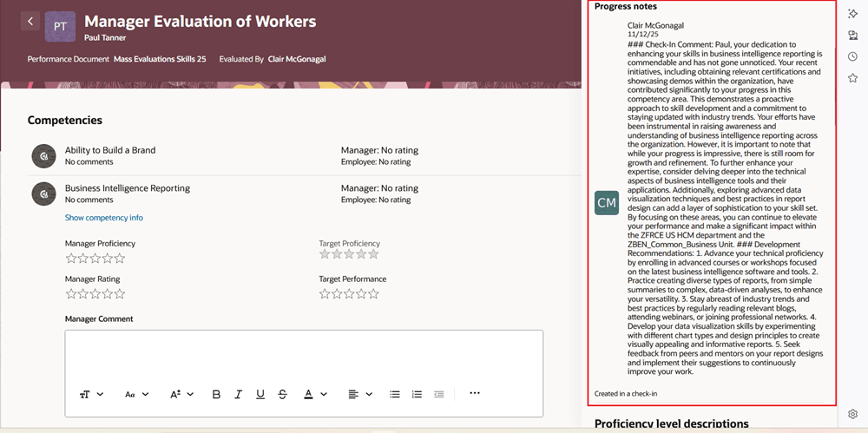Click the first Target Proficiency star
This screenshot has height=433, width=868.
coord(325,254)
